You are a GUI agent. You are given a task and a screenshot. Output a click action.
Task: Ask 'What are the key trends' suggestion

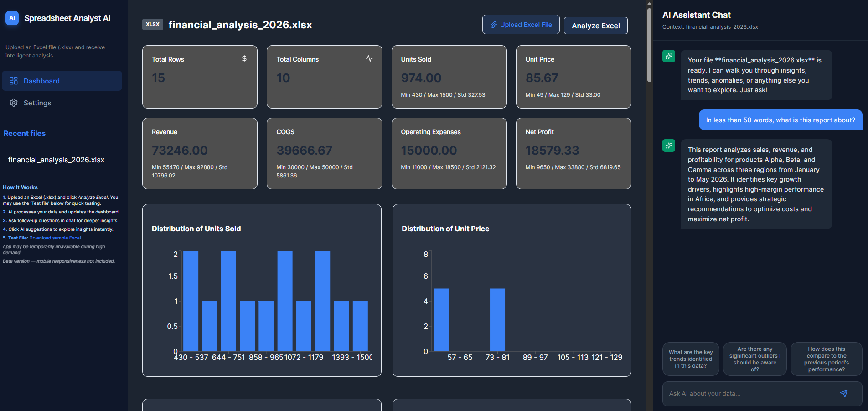pyautogui.click(x=691, y=359)
